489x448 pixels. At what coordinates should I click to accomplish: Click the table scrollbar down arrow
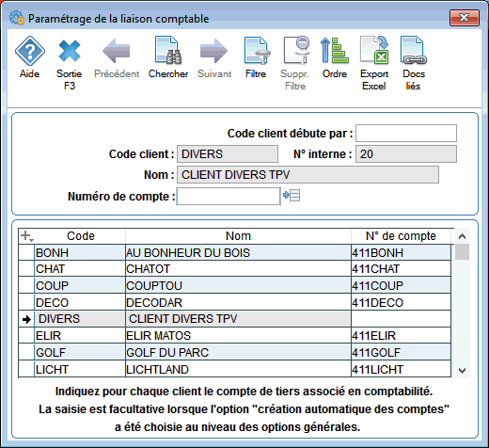click(462, 371)
